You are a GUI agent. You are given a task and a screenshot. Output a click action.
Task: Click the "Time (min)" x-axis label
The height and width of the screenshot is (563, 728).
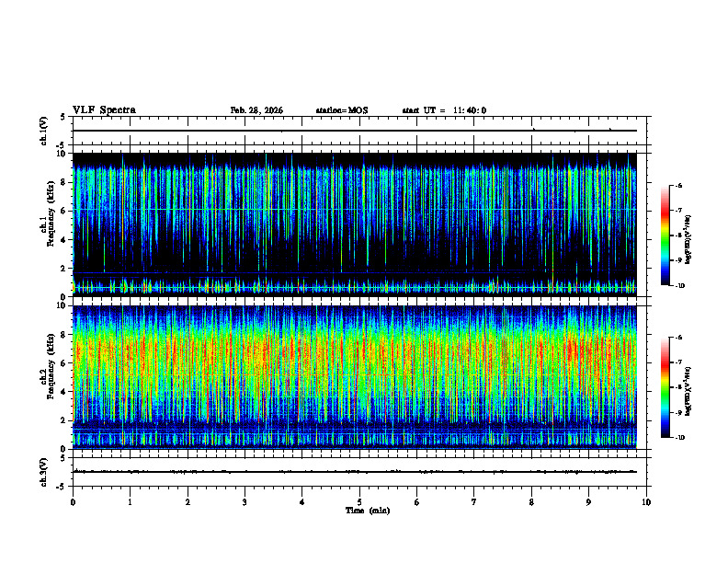pyautogui.click(x=368, y=511)
